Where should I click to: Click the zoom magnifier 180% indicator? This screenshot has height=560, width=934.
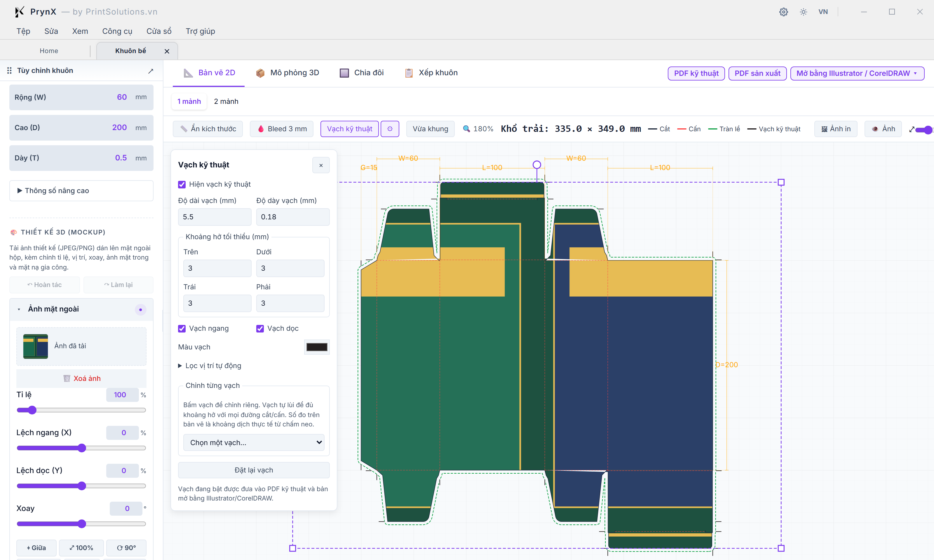[478, 129]
